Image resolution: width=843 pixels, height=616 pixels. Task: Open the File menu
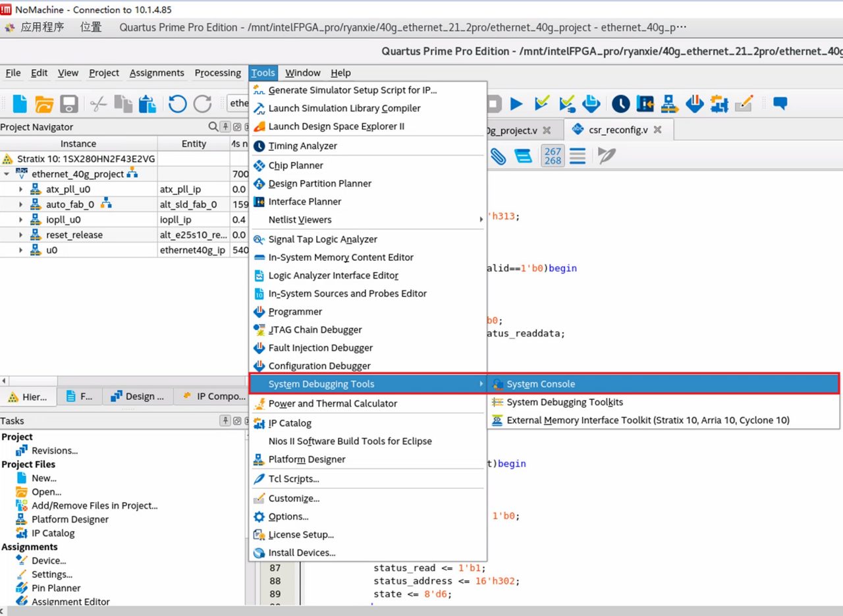tap(13, 72)
